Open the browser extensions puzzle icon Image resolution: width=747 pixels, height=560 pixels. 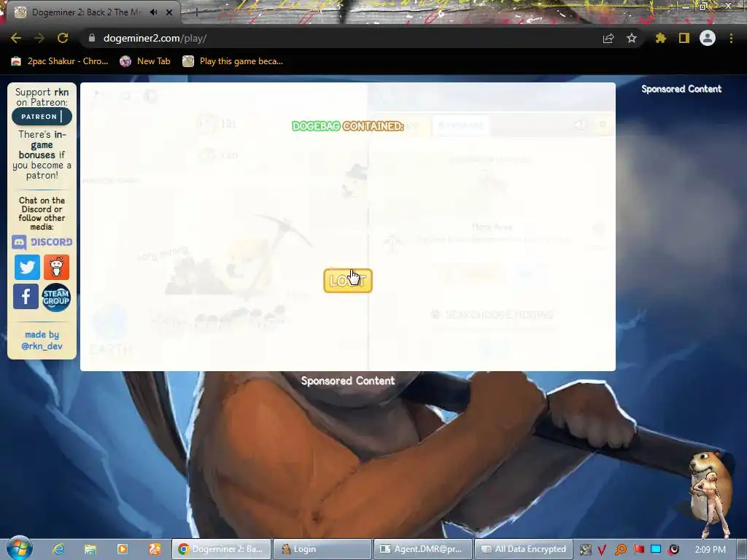(x=660, y=38)
